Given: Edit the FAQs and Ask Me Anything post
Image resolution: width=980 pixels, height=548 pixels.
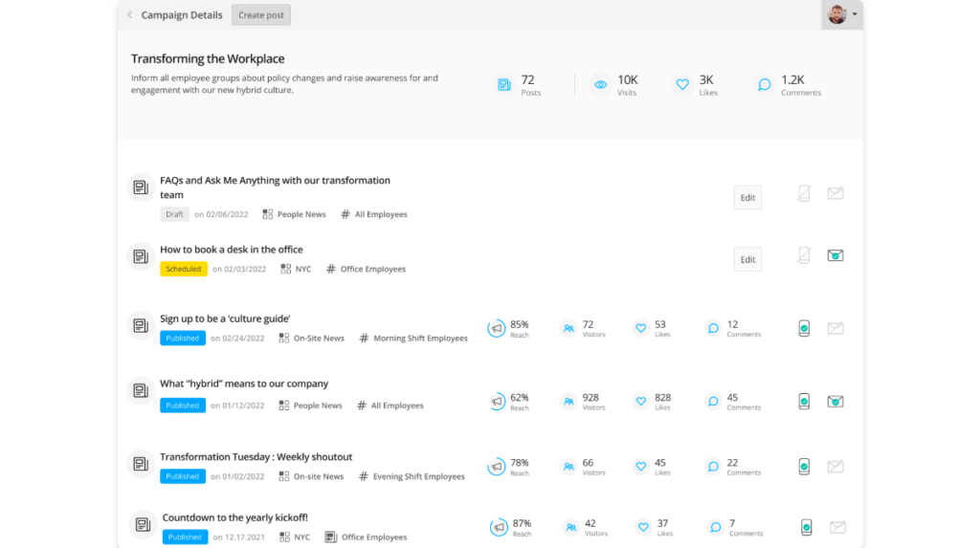Looking at the screenshot, I should (747, 197).
